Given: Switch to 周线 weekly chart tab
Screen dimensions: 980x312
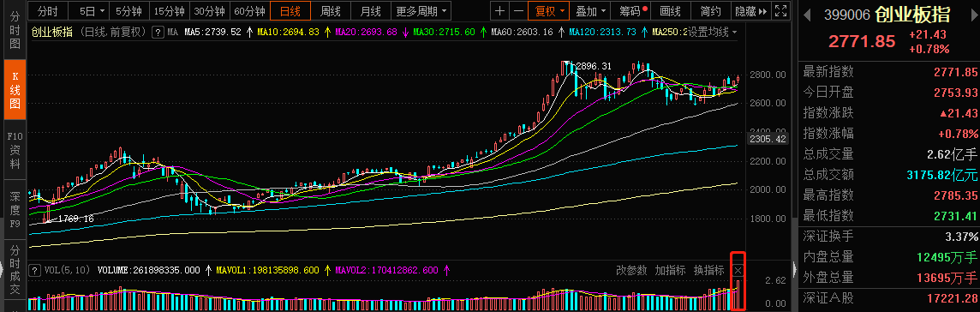Looking at the screenshot, I should point(331,10).
